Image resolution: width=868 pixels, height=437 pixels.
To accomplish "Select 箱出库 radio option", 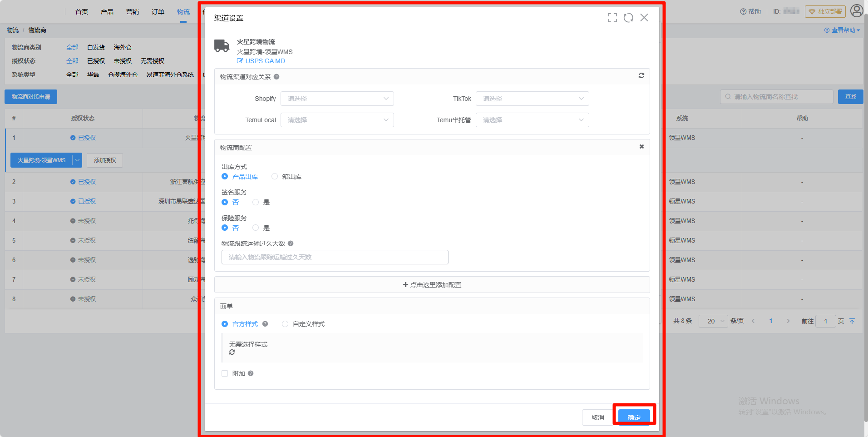I will pyautogui.click(x=286, y=177).
